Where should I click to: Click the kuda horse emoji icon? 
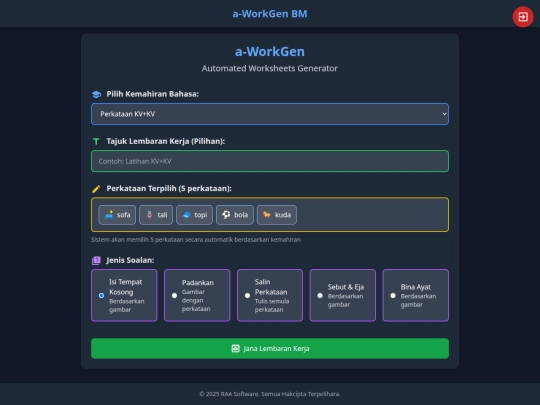[267, 215]
